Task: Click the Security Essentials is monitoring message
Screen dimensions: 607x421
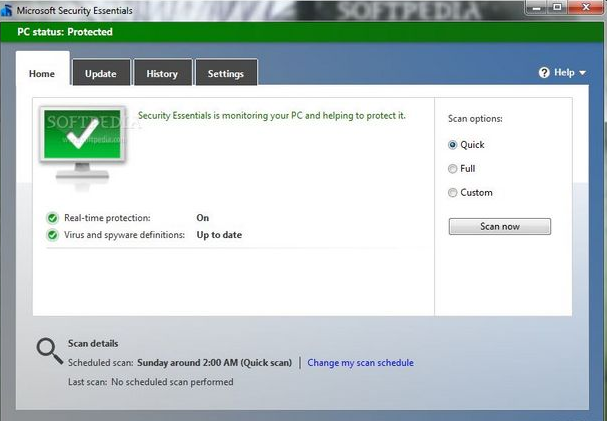Action: 272,116
